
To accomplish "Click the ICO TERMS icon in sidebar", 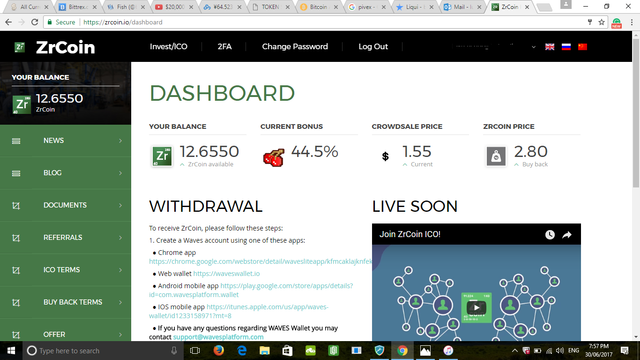I will (x=16, y=270).
